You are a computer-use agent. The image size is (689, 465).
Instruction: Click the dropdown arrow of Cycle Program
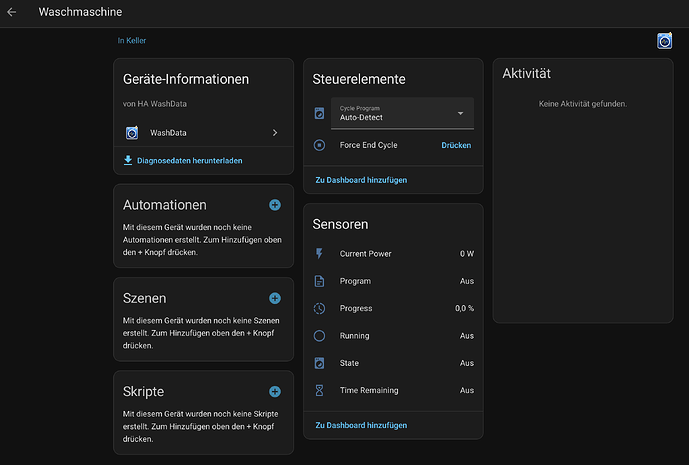pos(461,113)
